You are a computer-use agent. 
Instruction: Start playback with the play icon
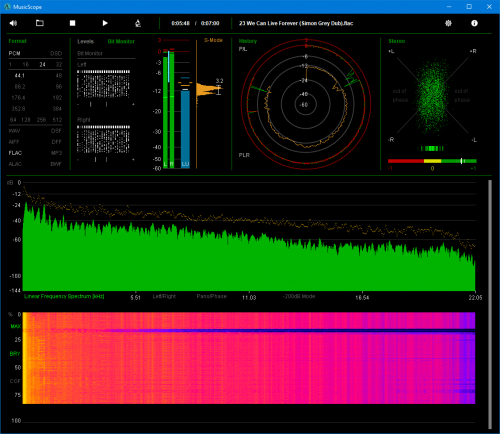[x=105, y=23]
